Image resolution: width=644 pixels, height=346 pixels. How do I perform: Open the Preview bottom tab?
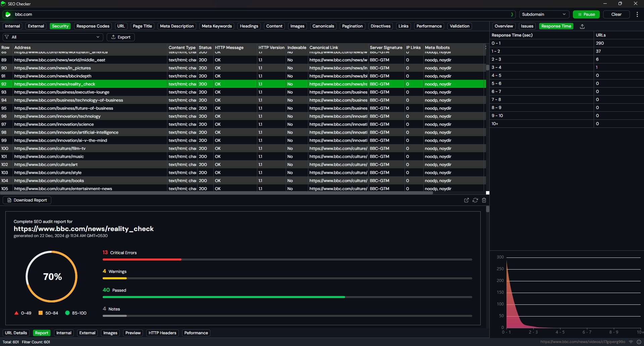click(x=133, y=333)
